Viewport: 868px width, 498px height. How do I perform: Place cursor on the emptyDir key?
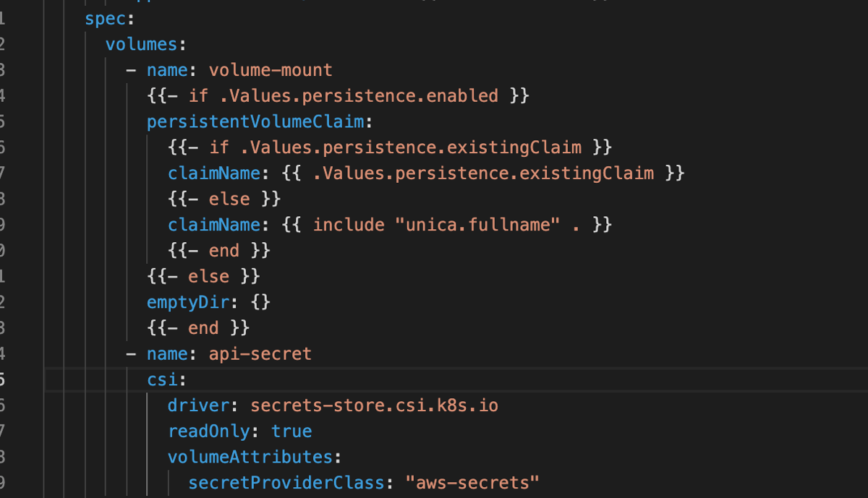(187, 302)
